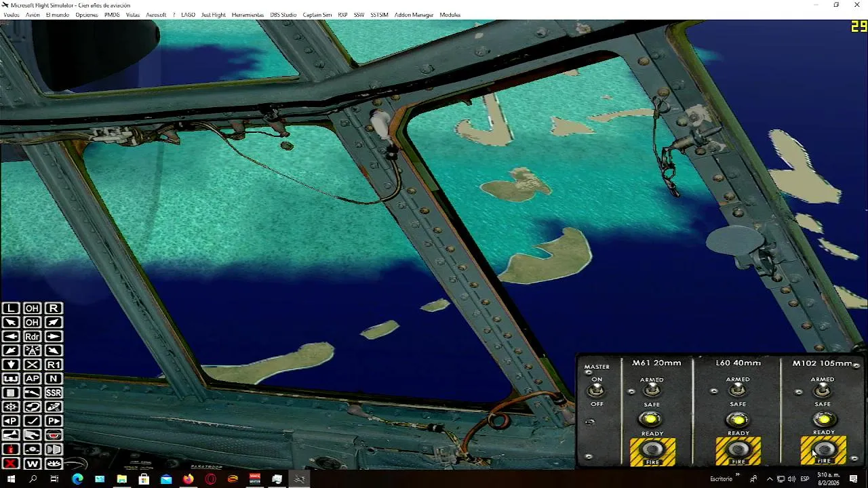The image size is (868, 488).
Task: Click the M102 105mm READY indicator light
Action: point(823,420)
